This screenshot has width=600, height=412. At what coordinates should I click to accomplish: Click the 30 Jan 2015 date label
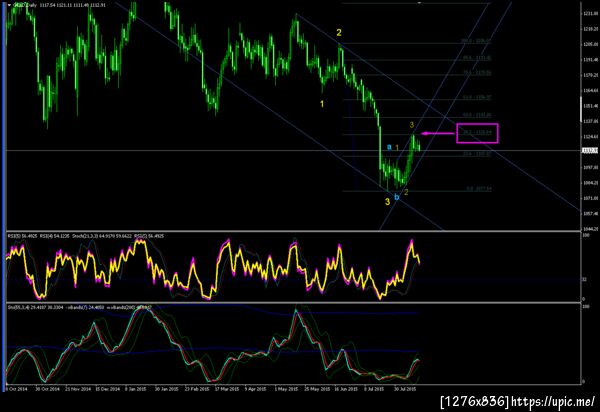pos(167,389)
